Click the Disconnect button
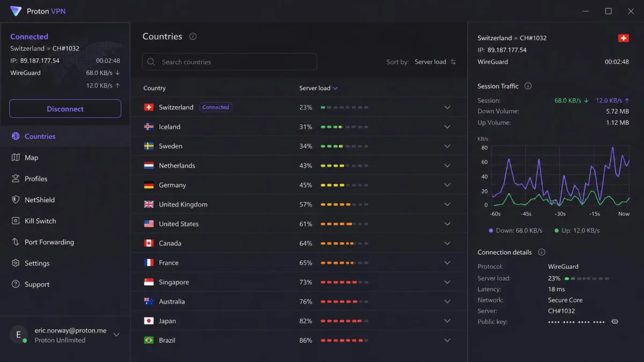 point(65,109)
